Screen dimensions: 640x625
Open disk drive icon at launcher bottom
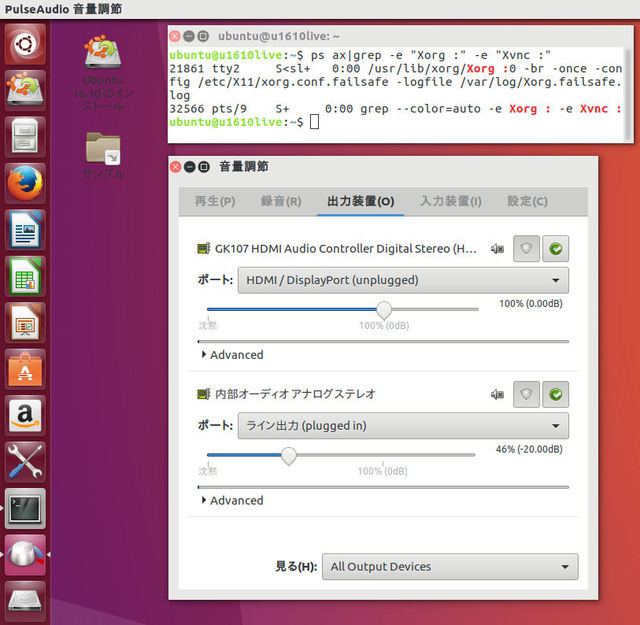[x=25, y=601]
